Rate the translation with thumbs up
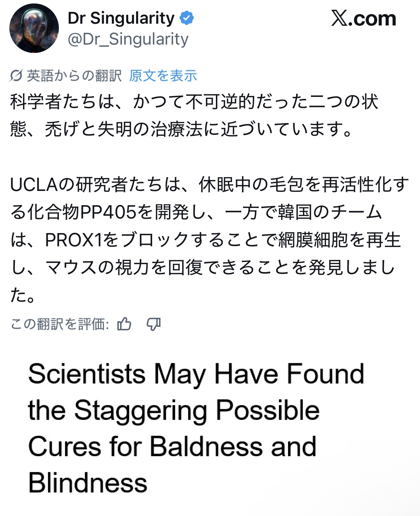 click(x=124, y=324)
